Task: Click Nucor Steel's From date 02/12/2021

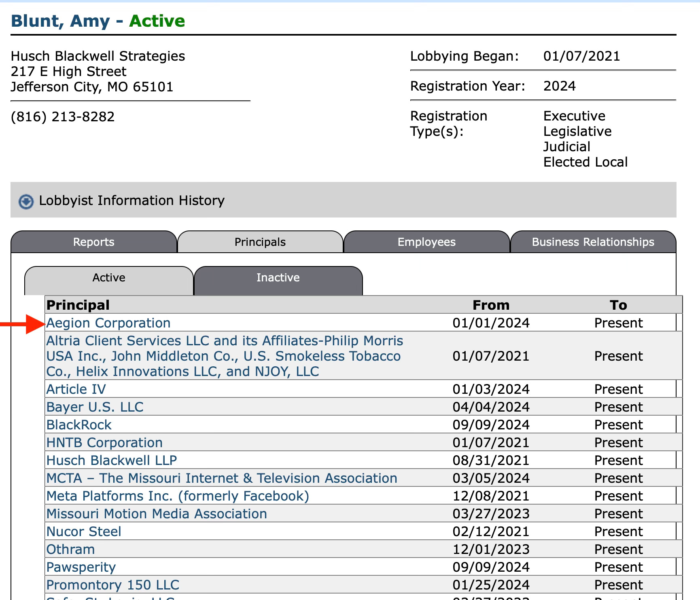Action: coord(491,532)
